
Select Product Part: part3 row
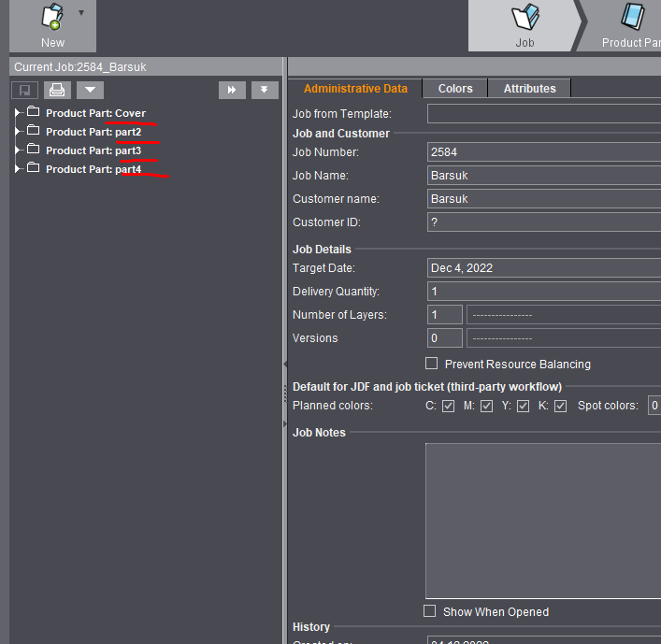pos(93,150)
